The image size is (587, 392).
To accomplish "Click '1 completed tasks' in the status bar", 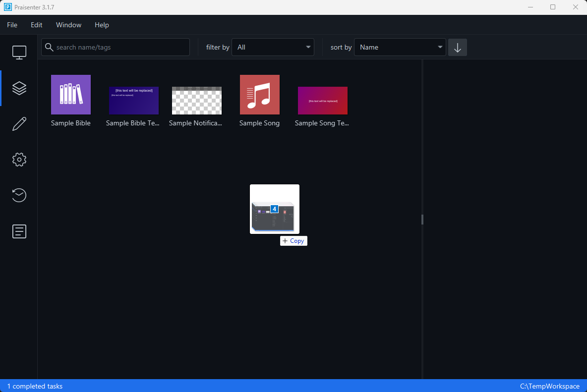I will tap(35, 386).
